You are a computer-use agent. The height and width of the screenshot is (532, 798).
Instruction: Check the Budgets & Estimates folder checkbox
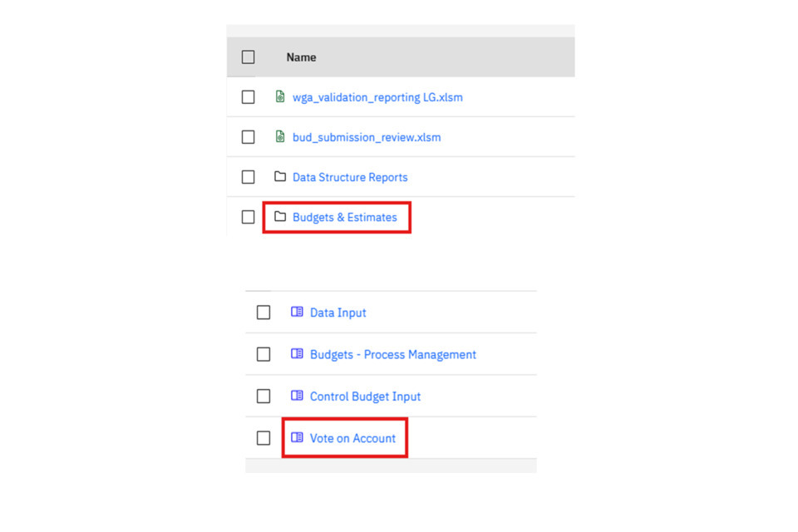click(x=248, y=217)
